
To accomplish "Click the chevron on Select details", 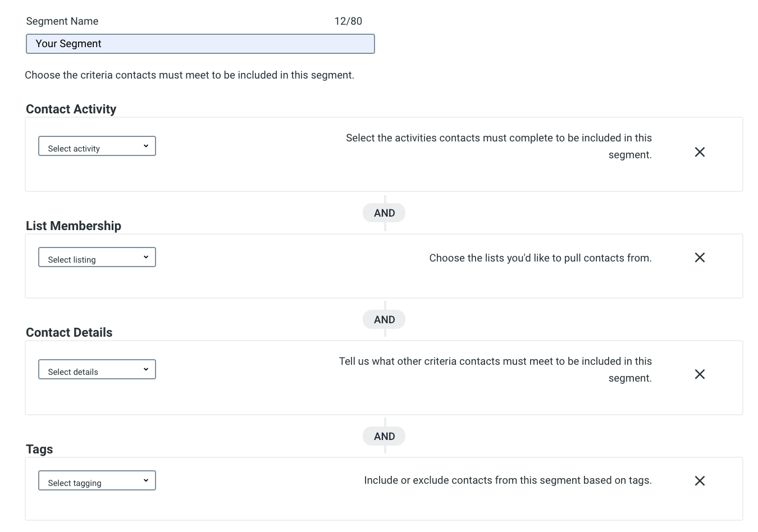I will click(145, 369).
